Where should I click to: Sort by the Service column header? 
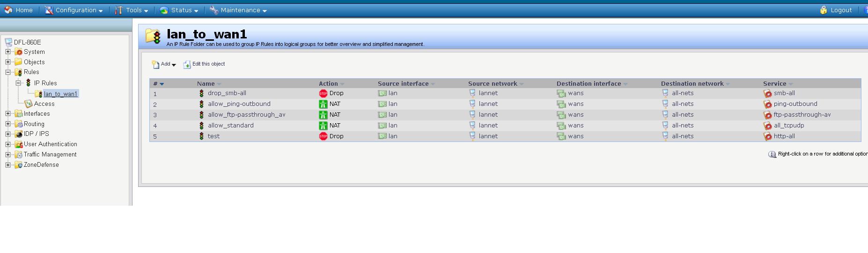(x=778, y=84)
